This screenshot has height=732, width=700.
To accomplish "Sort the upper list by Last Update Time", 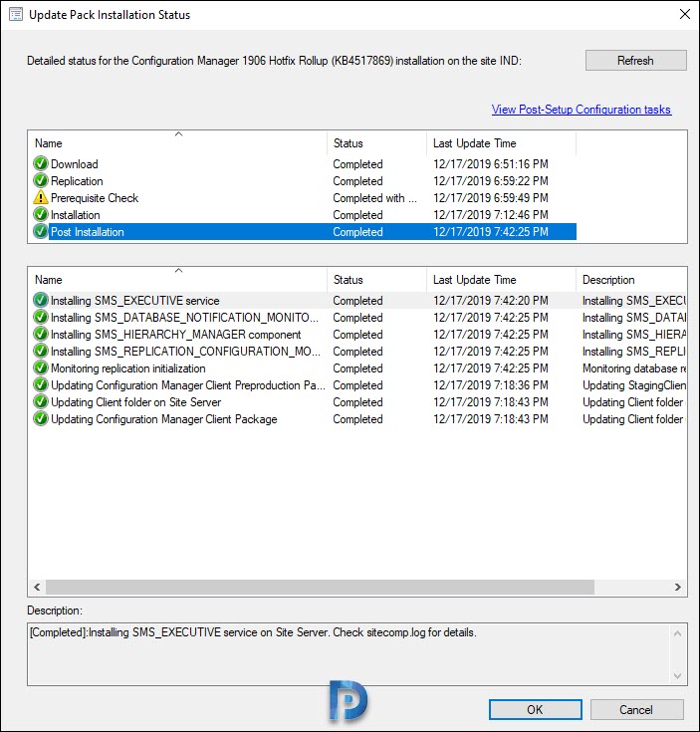I will pyautogui.click(x=501, y=142).
